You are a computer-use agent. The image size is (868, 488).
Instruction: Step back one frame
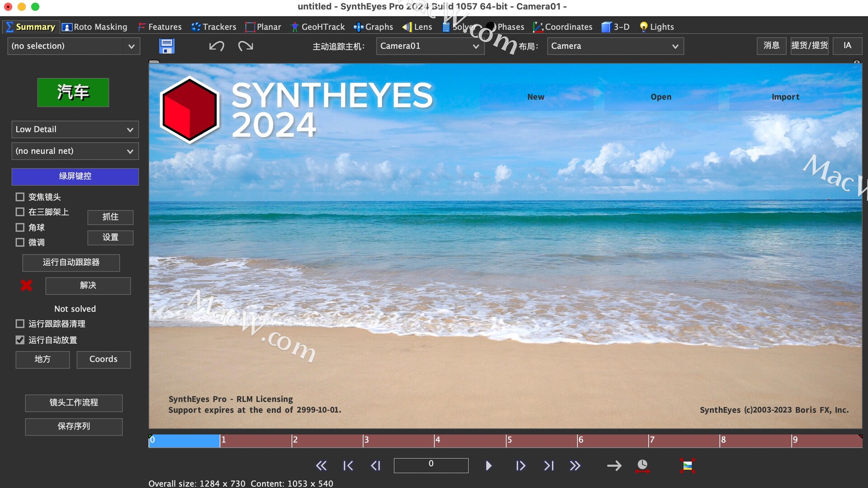376,465
